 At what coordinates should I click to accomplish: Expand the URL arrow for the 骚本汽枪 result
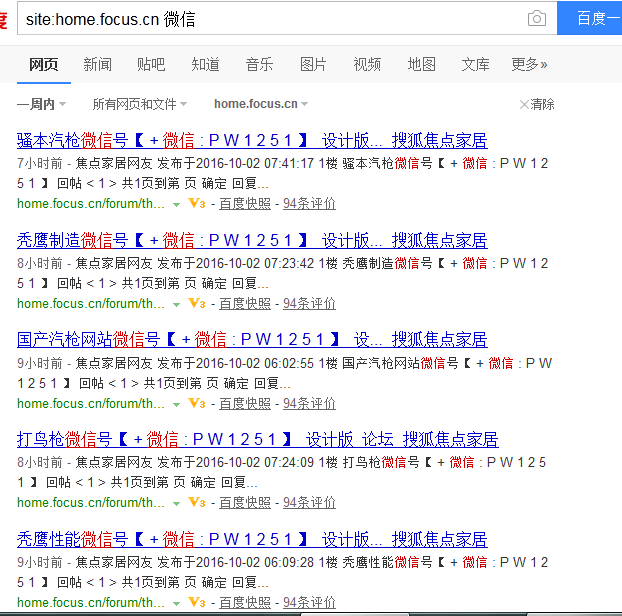click(177, 205)
